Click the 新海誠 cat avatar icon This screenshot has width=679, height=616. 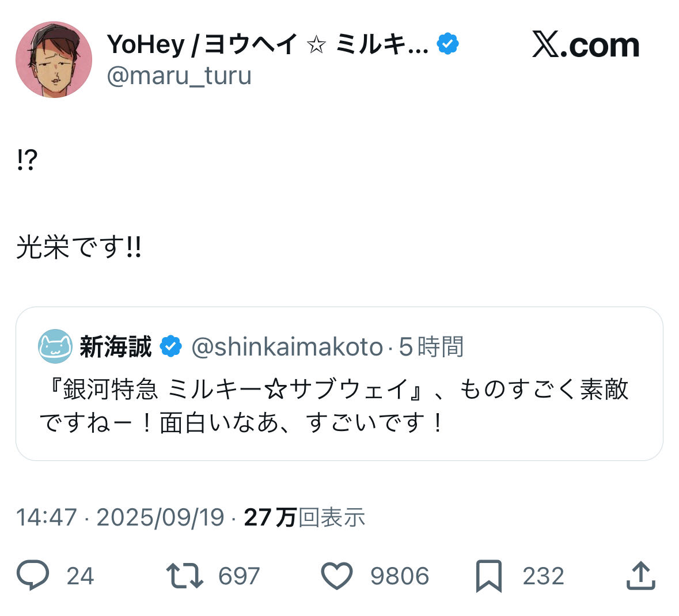[x=55, y=346]
